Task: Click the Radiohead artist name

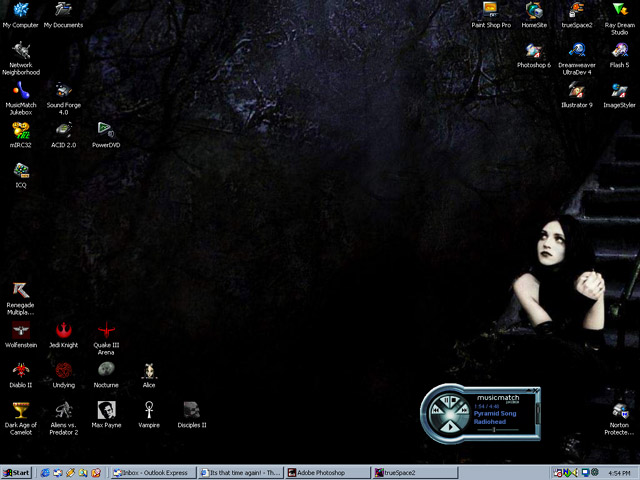Action: (490, 422)
